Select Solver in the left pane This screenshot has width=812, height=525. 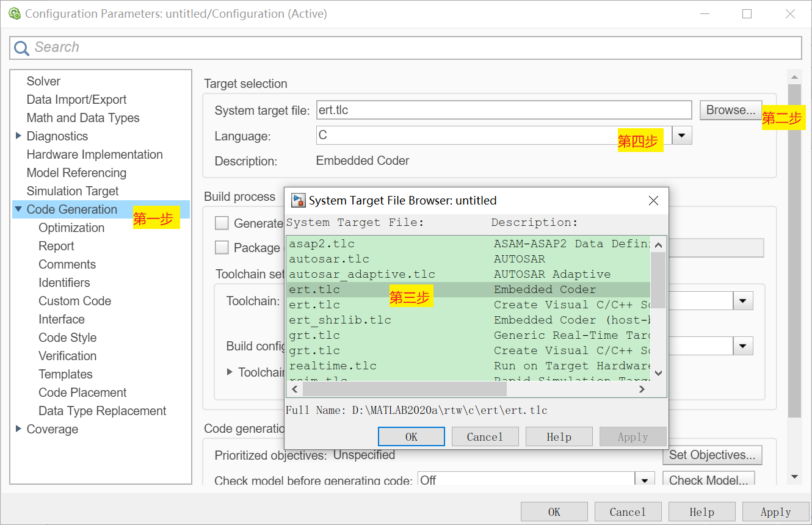(x=43, y=81)
